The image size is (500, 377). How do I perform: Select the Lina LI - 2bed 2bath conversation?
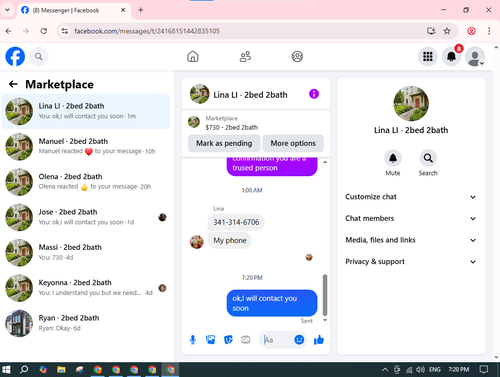tap(86, 111)
